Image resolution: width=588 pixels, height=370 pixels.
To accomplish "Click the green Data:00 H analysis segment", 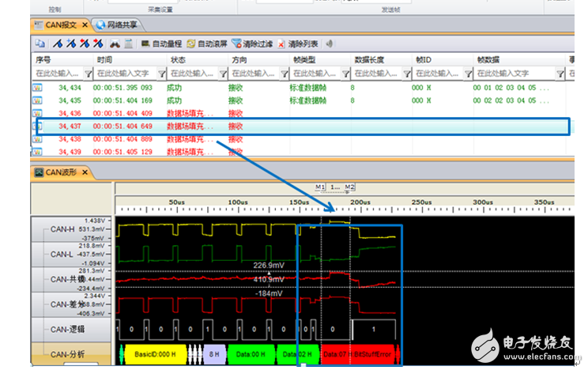I will click(x=251, y=354).
